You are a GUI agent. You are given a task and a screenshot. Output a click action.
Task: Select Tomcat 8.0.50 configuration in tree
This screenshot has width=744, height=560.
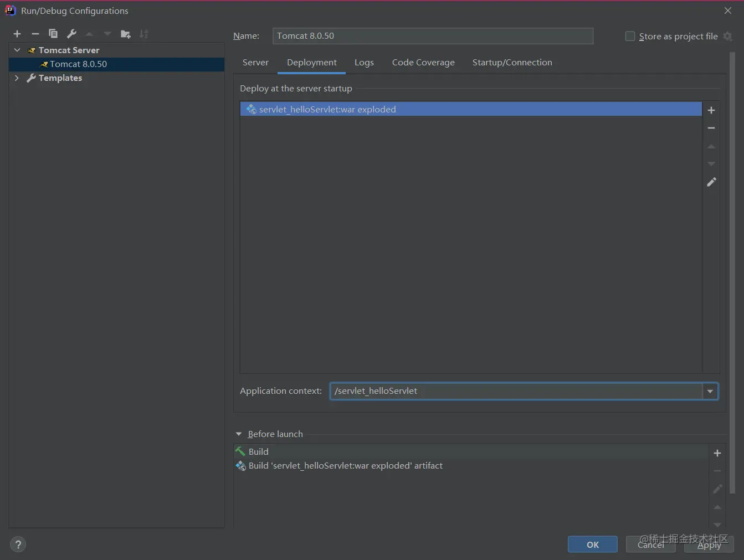pyautogui.click(x=116, y=64)
